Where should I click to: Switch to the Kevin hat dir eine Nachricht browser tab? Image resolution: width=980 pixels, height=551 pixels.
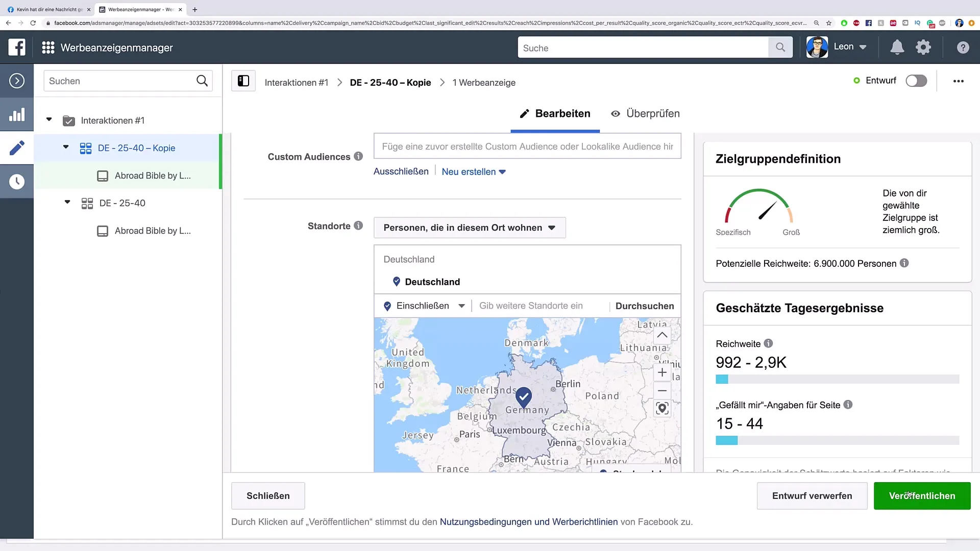50,9
